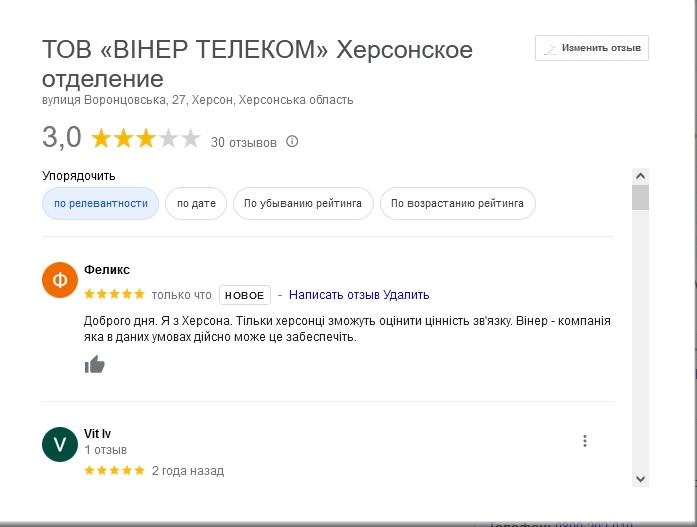Click the НОВОЕ badge
The width and height of the screenshot is (697, 527).
coord(244,295)
